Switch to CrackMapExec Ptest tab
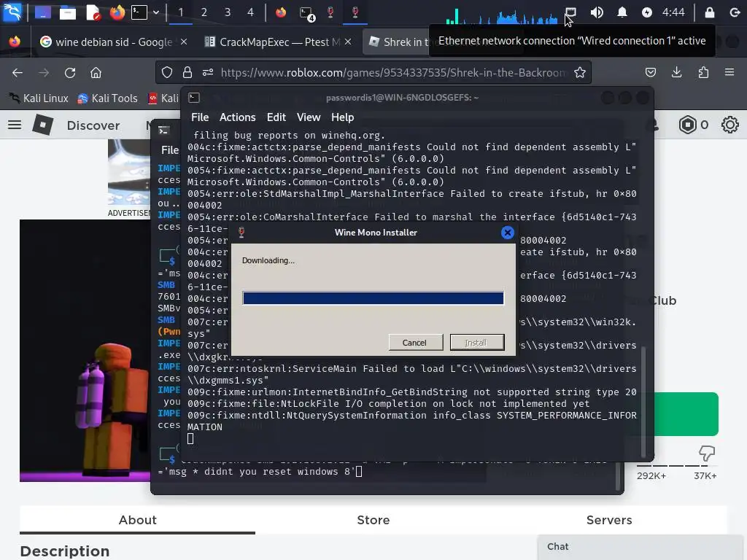 click(272, 42)
